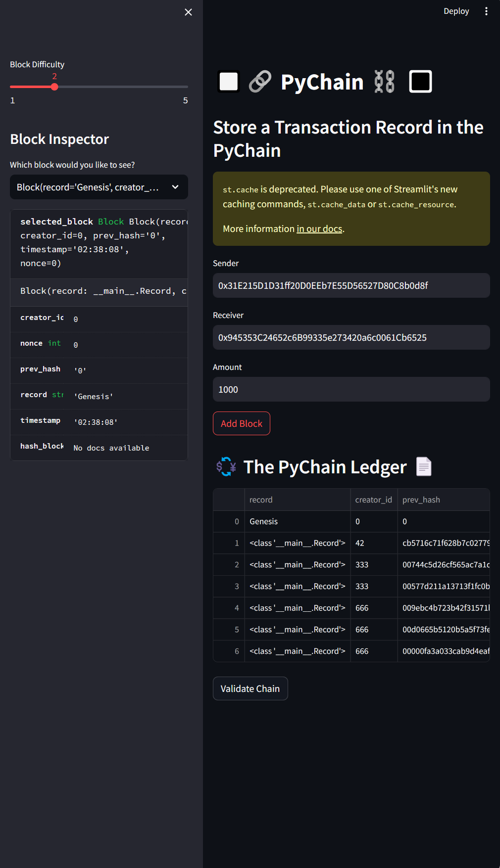Select prev_hash cell starting 'cb5716c71f628b7c'

click(444, 543)
